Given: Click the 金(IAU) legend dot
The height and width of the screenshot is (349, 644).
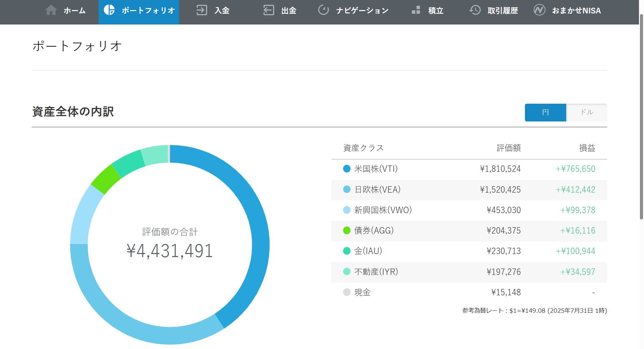Looking at the screenshot, I should (347, 251).
